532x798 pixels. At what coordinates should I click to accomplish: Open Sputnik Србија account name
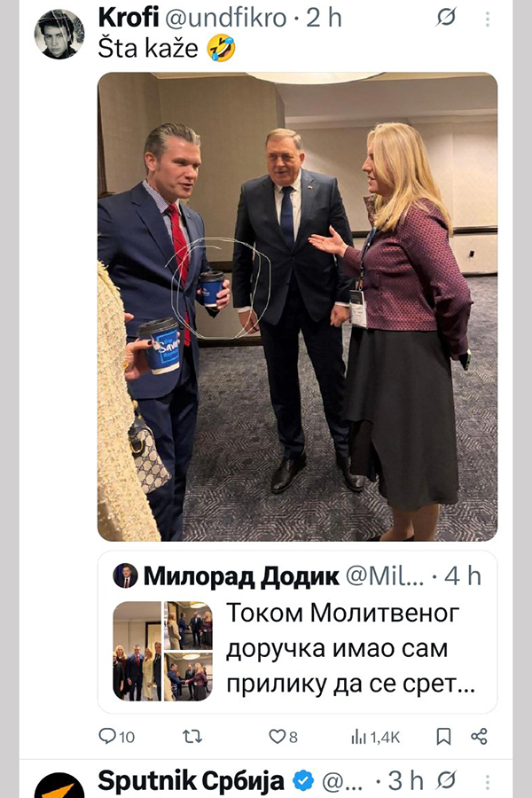pos(191,780)
